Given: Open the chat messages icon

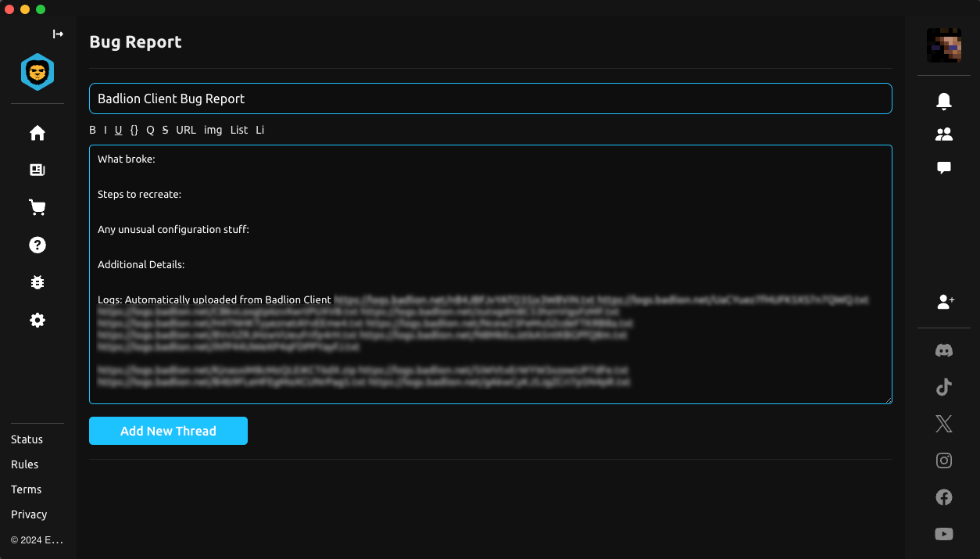Looking at the screenshot, I should 944,168.
